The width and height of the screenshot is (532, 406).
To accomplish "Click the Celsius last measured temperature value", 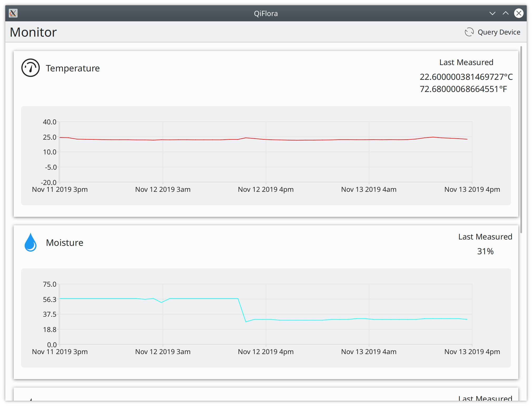I will [x=466, y=77].
